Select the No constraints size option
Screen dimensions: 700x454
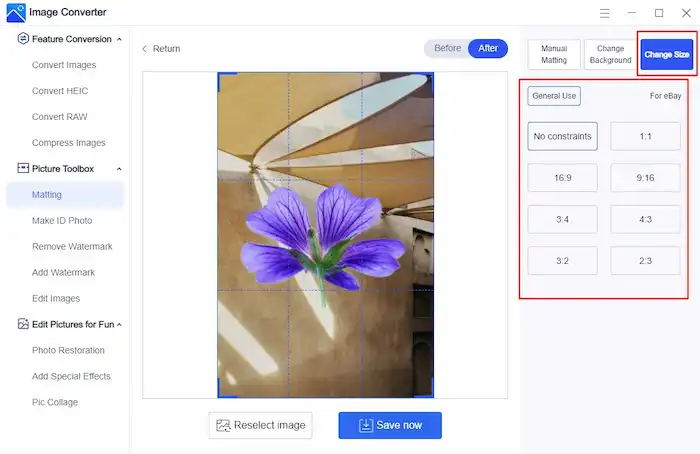tap(562, 136)
